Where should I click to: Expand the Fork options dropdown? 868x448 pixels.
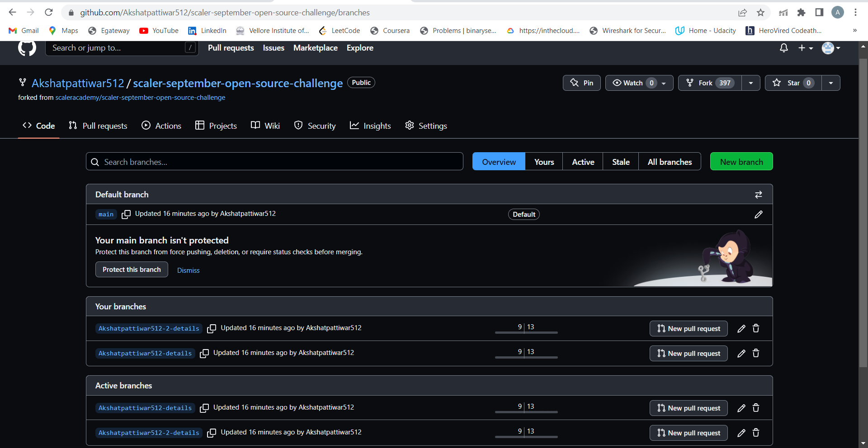click(x=750, y=83)
